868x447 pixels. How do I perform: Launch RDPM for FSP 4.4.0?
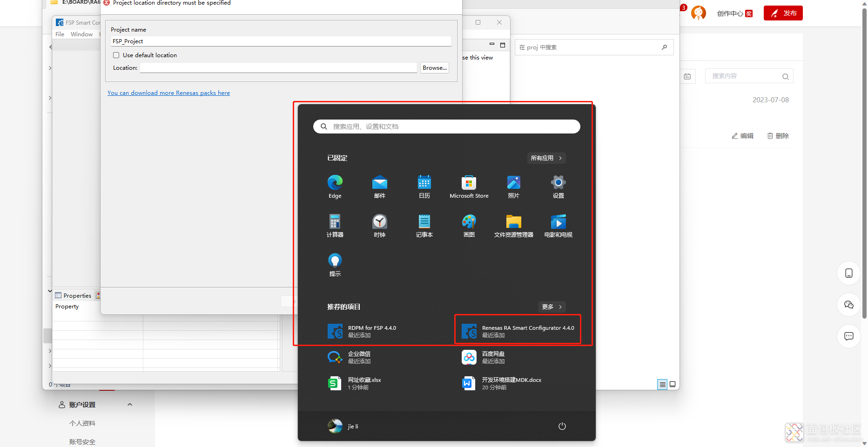click(x=362, y=331)
